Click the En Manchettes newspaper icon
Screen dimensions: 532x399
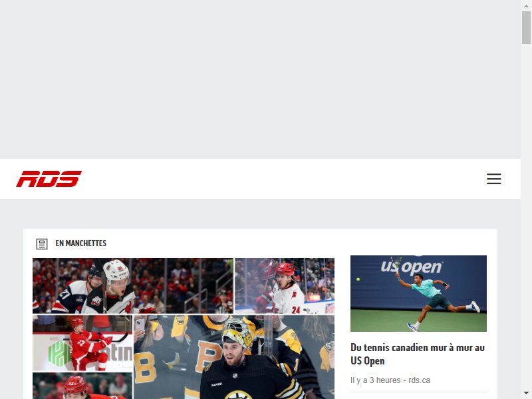click(x=42, y=243)
